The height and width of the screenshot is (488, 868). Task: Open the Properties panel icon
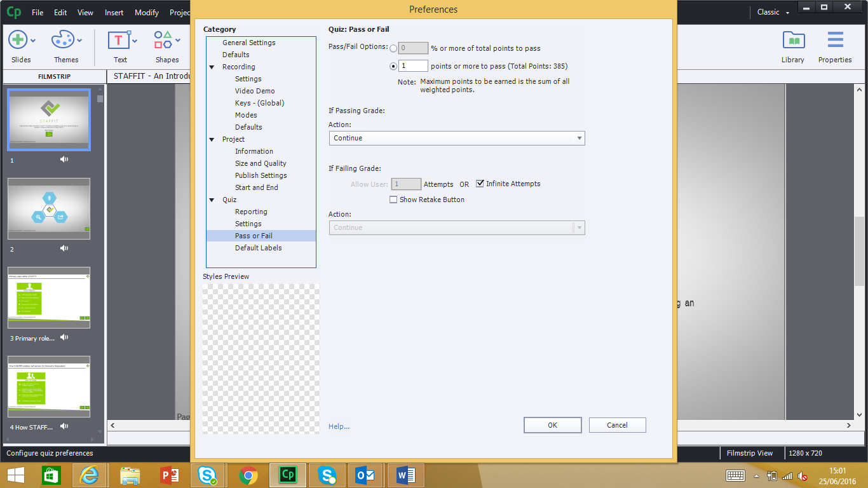pyautogui.click(x=835, y=40)
